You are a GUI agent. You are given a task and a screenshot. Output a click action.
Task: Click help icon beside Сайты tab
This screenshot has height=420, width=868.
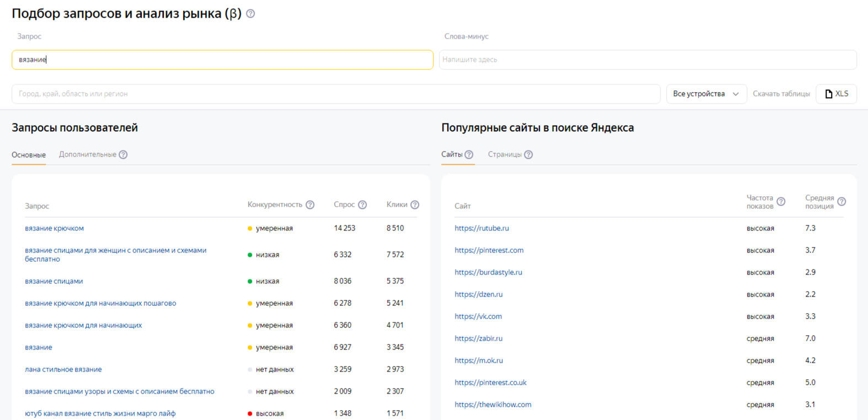click(469, 155)
